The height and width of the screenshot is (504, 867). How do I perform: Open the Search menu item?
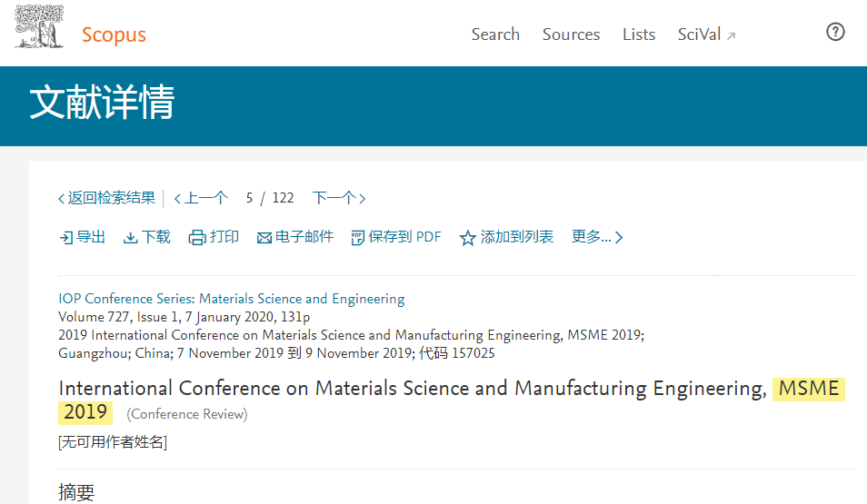[x=495, y=35]
